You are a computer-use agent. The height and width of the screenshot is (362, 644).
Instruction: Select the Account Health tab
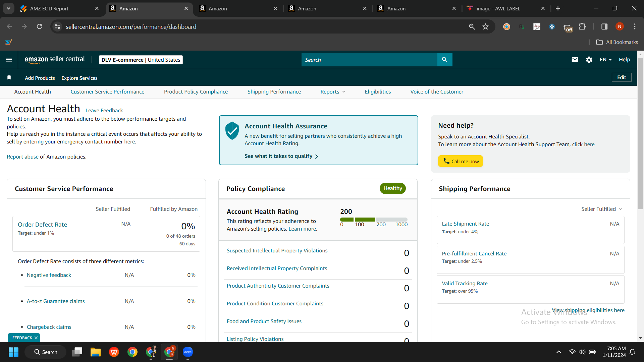[x=33, y=92]
